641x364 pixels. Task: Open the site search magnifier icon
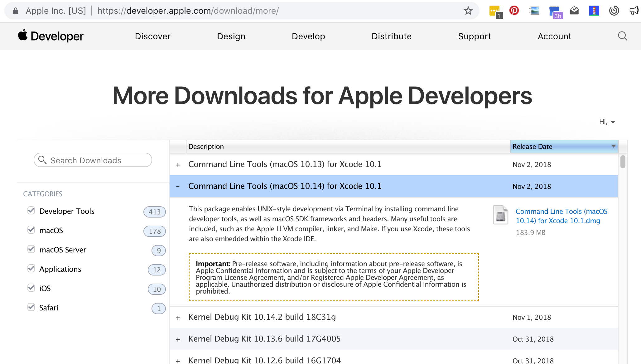622,36
